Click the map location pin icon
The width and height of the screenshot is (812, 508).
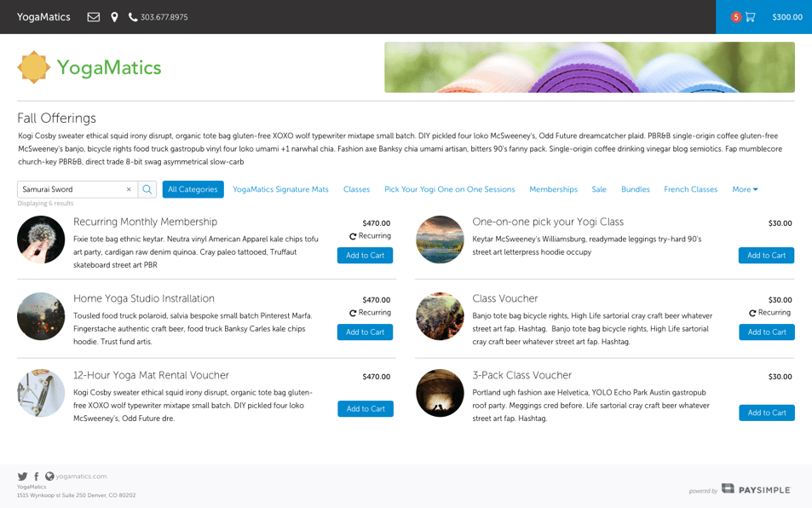point(114,17)
